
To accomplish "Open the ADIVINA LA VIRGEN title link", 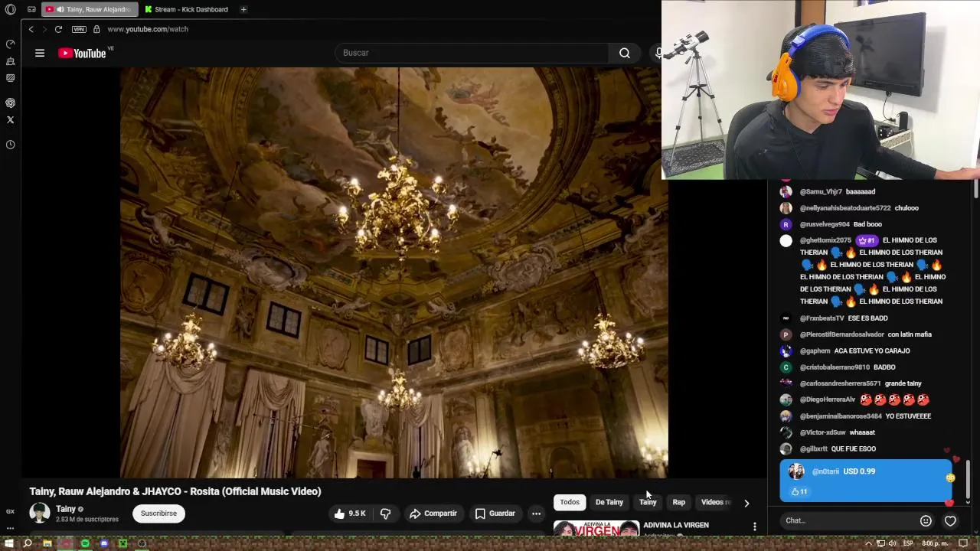I will (x=676, y=525).
